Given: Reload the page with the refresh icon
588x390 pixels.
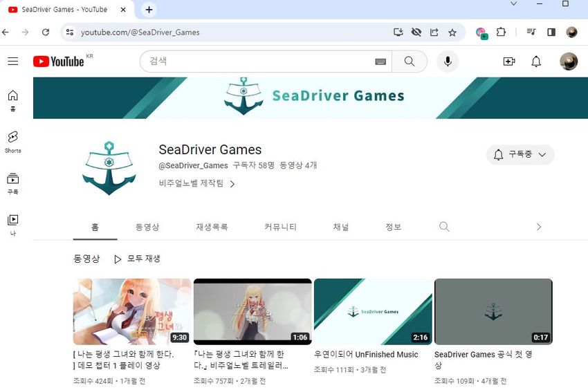Looking at the screenshot, I should (46, 32).
